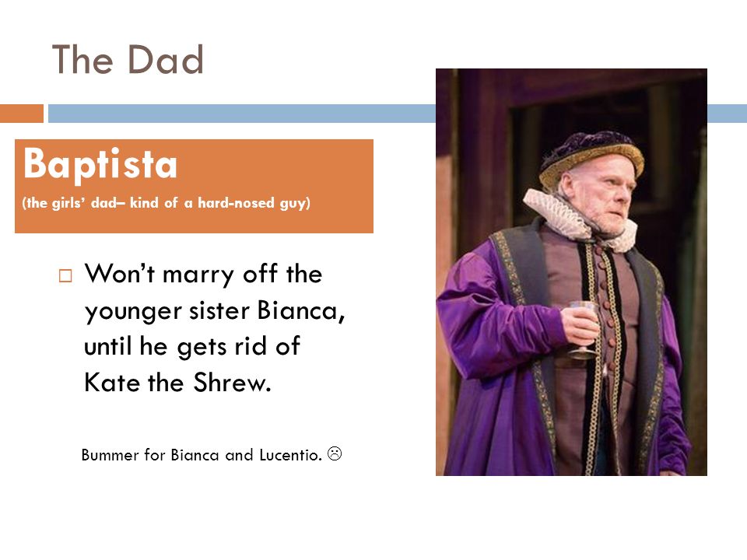Click the purple velvet hat in the photo

pyautogui.click(x=591, y=155)
